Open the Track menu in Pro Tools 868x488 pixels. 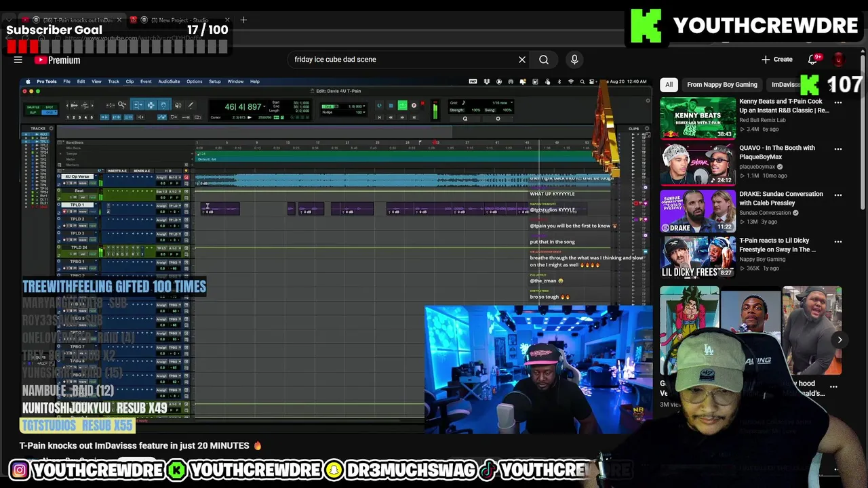(x=113, y=81)
